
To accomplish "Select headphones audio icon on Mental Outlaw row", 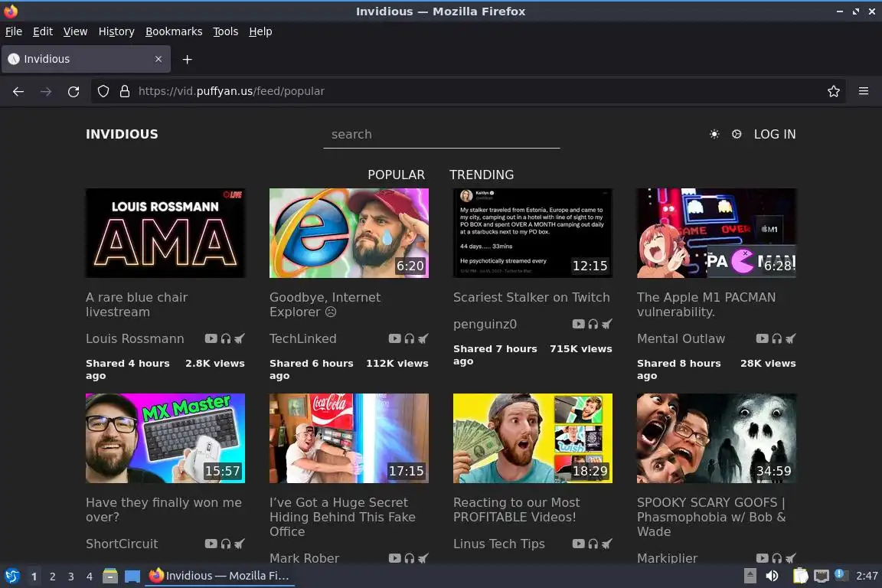I will 777,338.
